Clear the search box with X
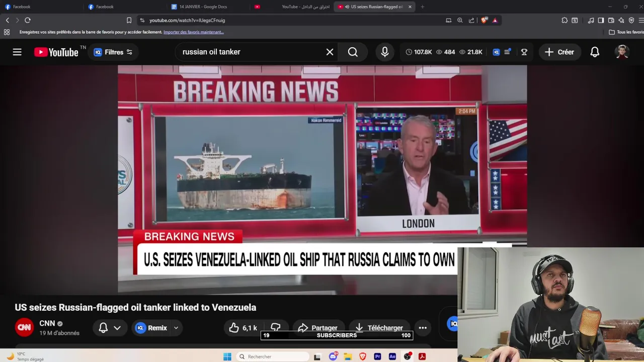The height and width of the screenshot is (362, 644). coord(330,52)
